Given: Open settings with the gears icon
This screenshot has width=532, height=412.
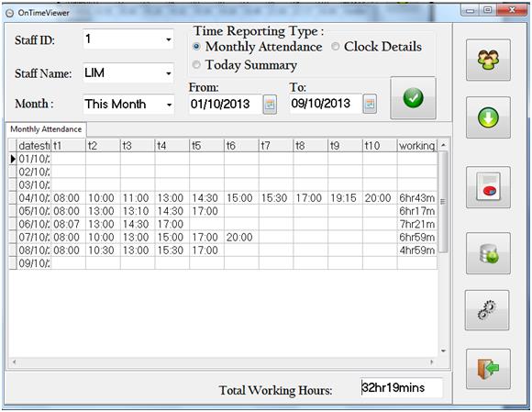Looking at the screenshot, I should click(x=487, y=310).
